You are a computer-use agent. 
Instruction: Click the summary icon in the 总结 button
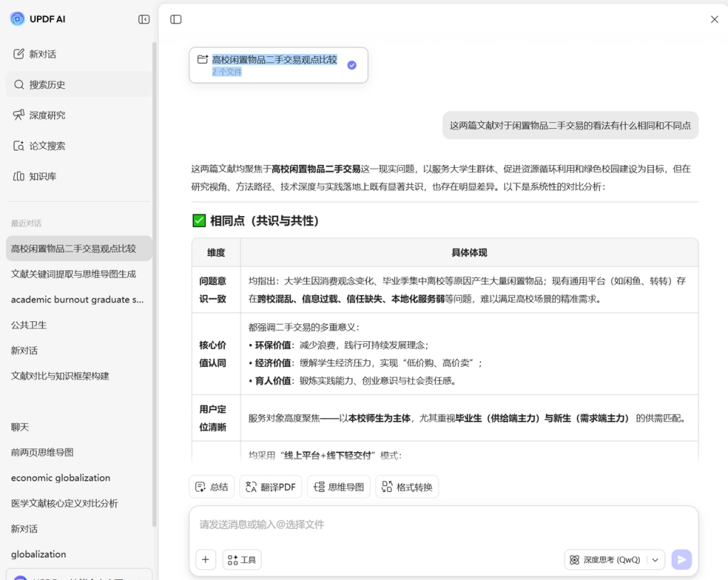click(x=200, y=487)
